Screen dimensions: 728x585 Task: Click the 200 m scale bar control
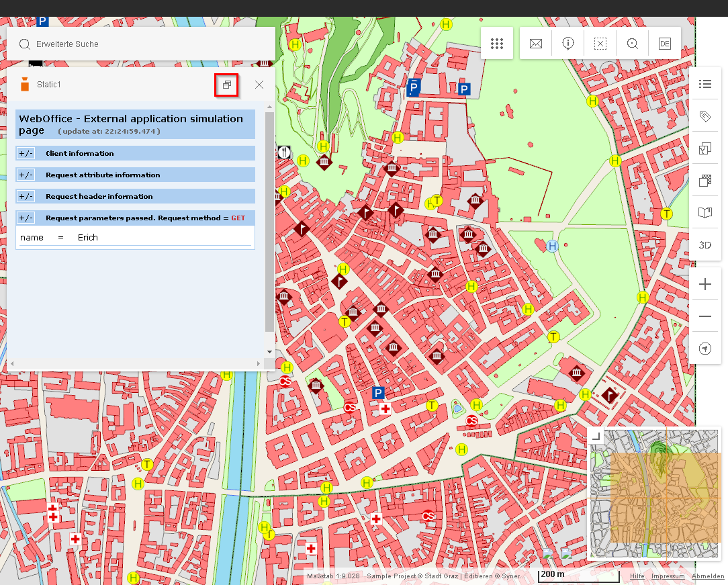pos(578,574)
